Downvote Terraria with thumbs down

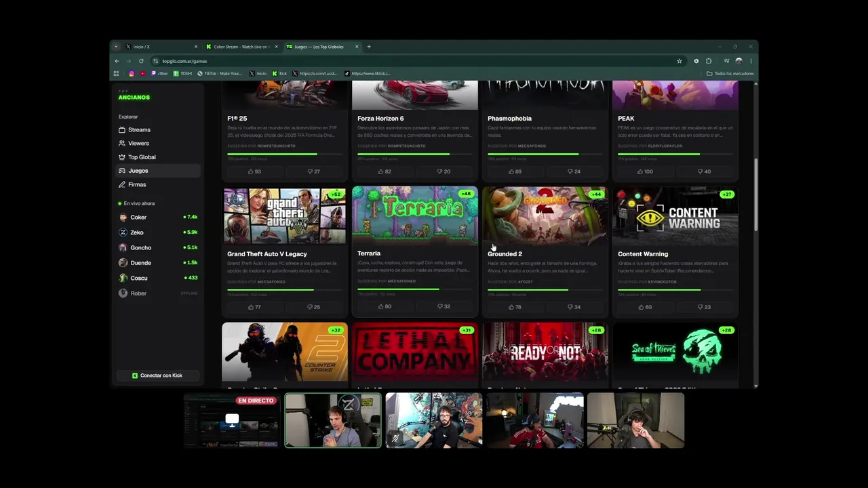443,306
